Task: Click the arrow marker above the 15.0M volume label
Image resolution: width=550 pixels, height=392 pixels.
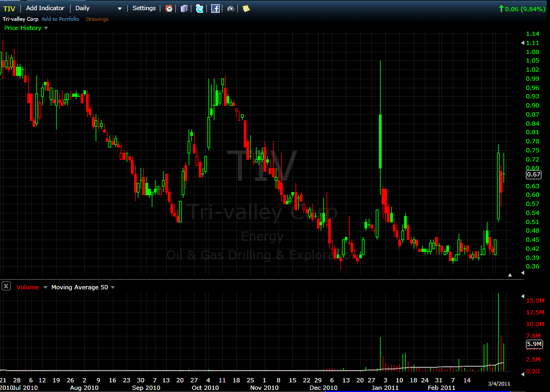Action: [522, 297]
